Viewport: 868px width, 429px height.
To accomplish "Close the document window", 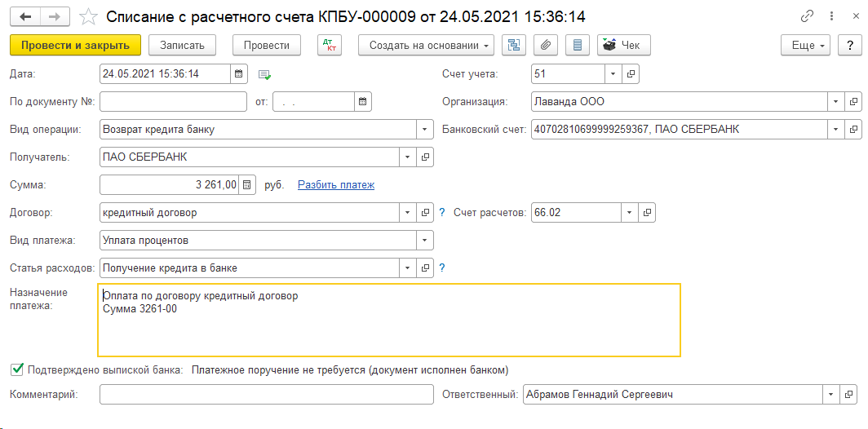I will click(855, 16).
